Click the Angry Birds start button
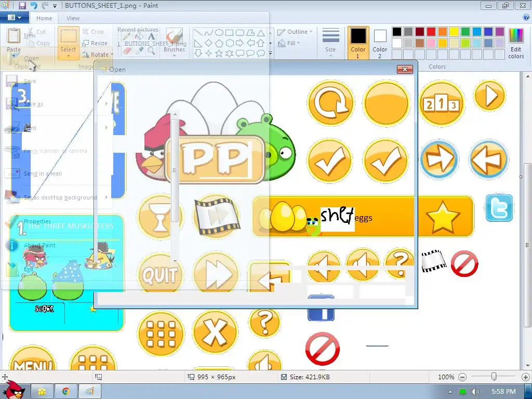Screen dimensions: 532x399 [14, 390]
